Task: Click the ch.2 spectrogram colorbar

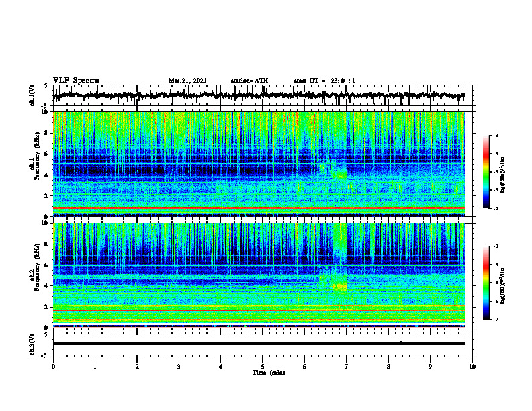Action: (486, 283)
